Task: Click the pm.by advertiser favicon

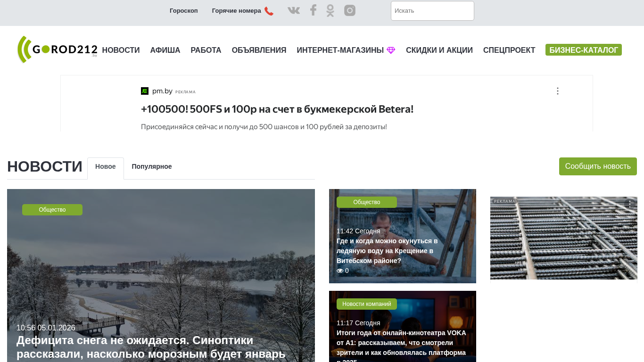Action: click(145, 91)
